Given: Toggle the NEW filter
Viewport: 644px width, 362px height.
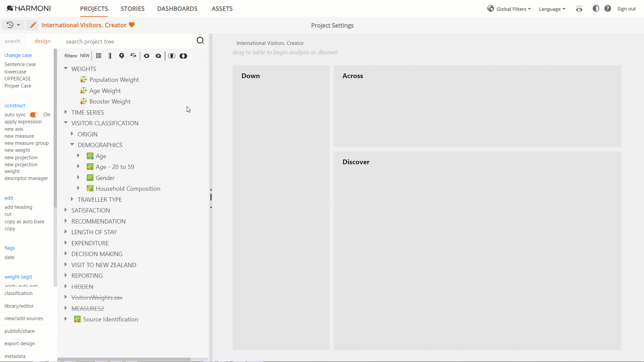Looking at the screenshot, I should tap(85, 56).
